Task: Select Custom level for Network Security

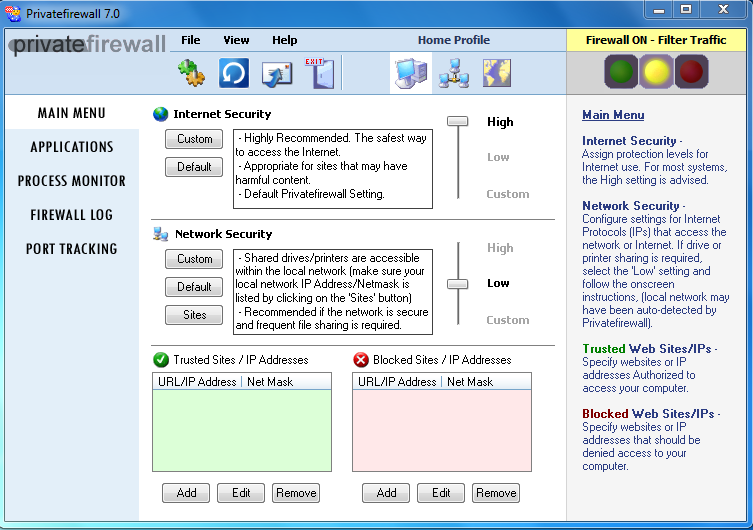Action: click(x=508, y=320)
